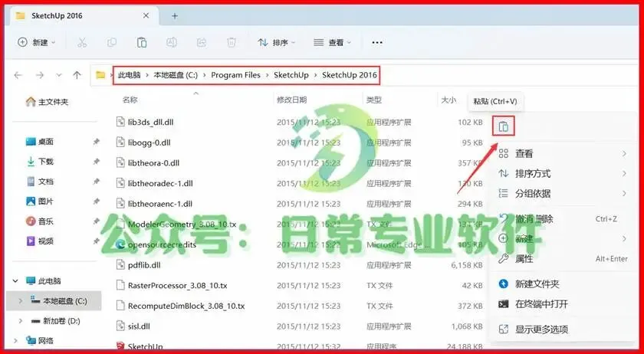Open 图片 (Pictures) in sidebar
This screenshot has width=644, height=354.
40,202
